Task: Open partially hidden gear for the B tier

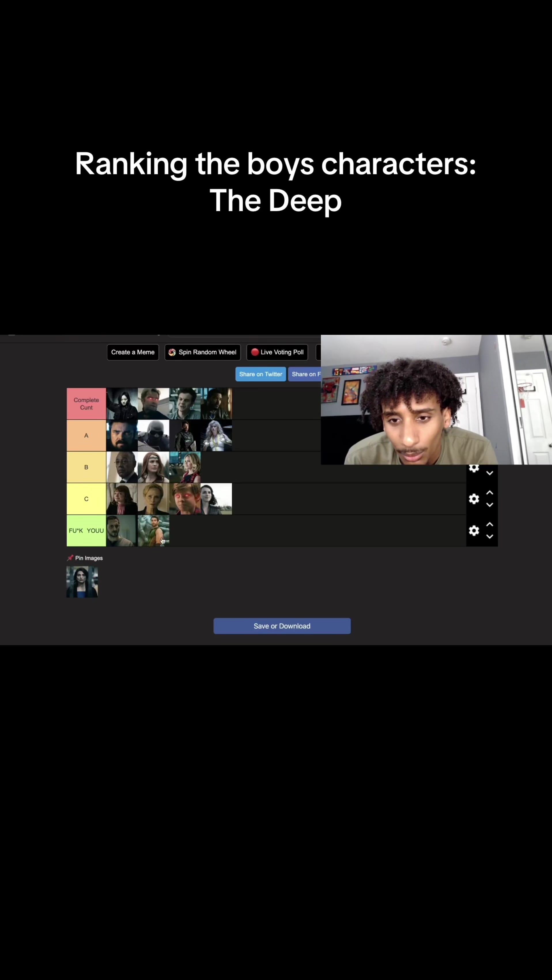Action: [x=474, y=468]
